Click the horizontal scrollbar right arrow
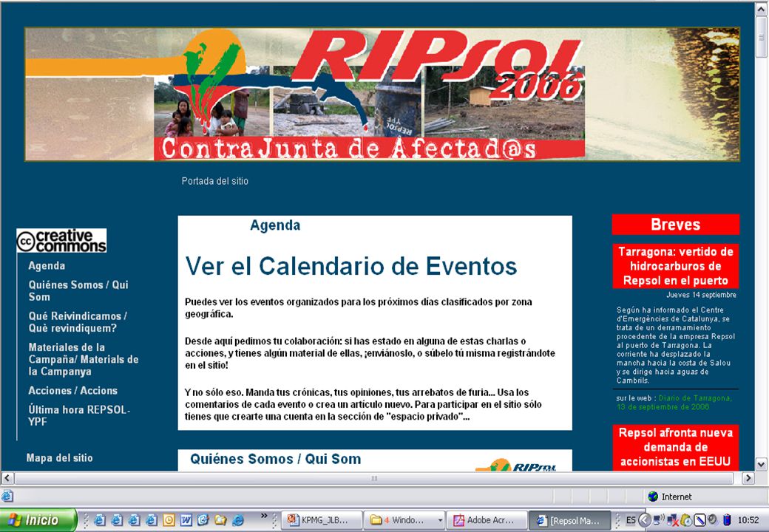This screenshot has width=769, height=532. [748, 477]
